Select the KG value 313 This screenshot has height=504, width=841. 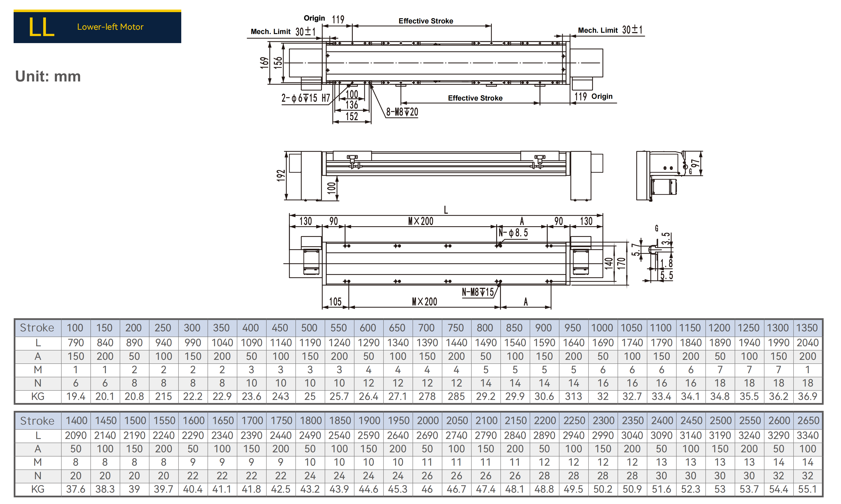(x=573, y=396)
